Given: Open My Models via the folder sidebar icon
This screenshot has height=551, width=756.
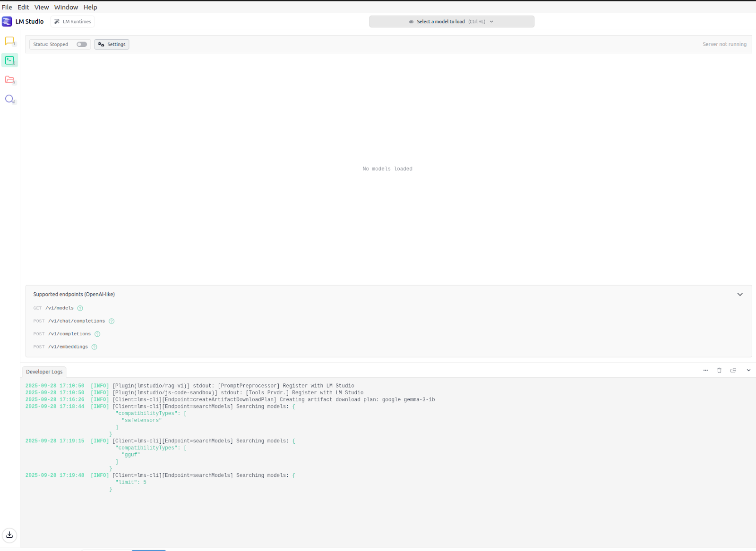Looking at the screenshot, I should [9, 79].
